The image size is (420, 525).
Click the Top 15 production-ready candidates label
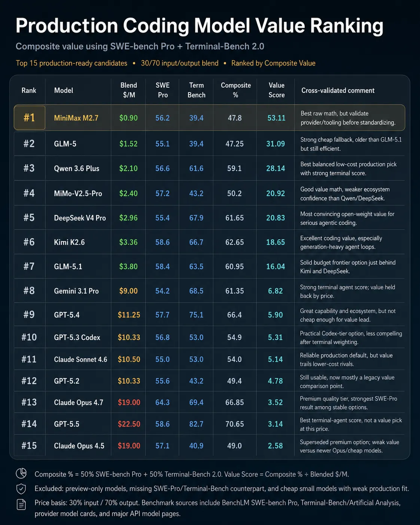pos(71,63)
